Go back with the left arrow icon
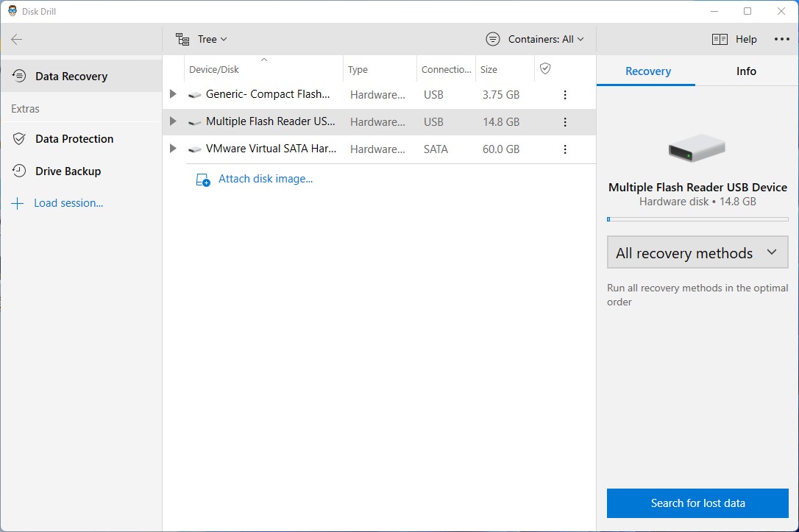This screenshot has width=799, height=532. (x=16, y=39)
